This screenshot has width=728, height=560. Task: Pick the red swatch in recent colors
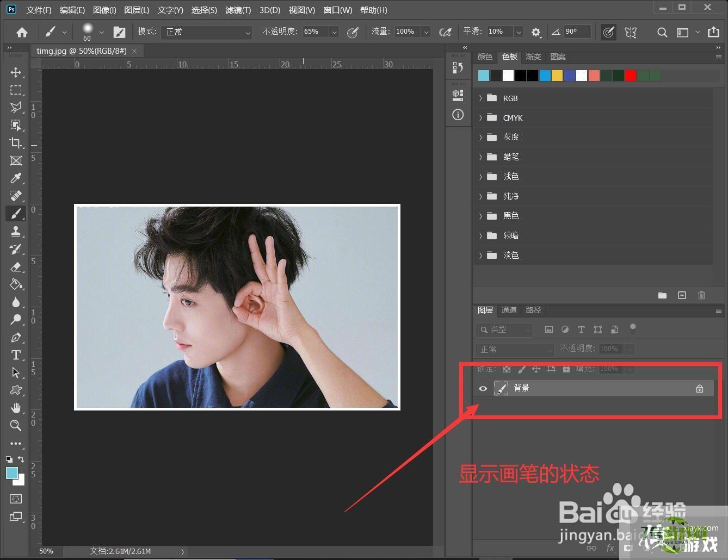(x=631, y=76)
